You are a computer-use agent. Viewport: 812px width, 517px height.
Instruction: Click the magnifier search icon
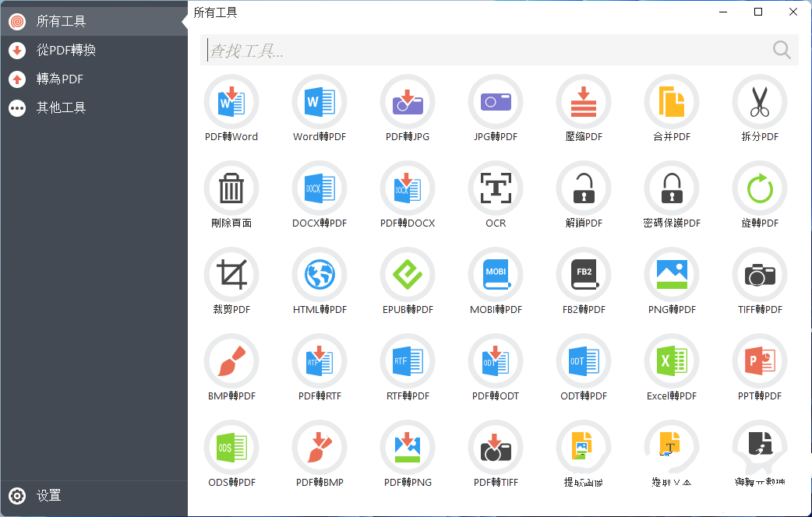click(782, 50)
